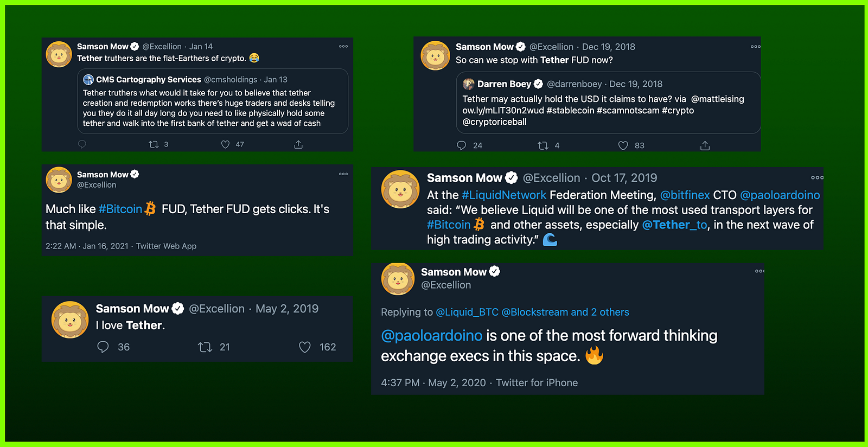
Task: Open the @Liquid_BTC reply mention
Action: [x=467, y=312]
